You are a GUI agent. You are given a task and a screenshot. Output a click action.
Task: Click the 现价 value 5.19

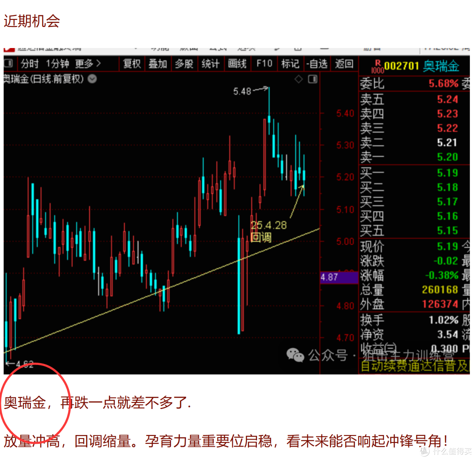(447, 246)
